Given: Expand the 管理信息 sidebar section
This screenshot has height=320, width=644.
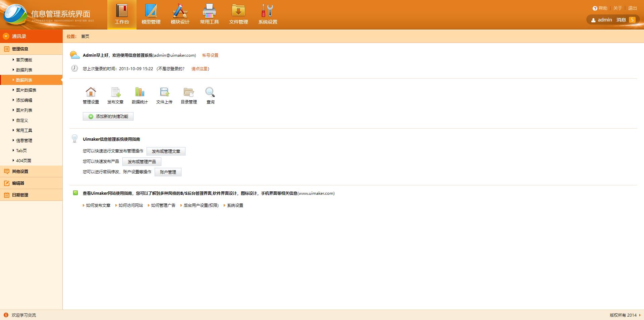Looking at the screenshot, I should (x=31, y=49).
